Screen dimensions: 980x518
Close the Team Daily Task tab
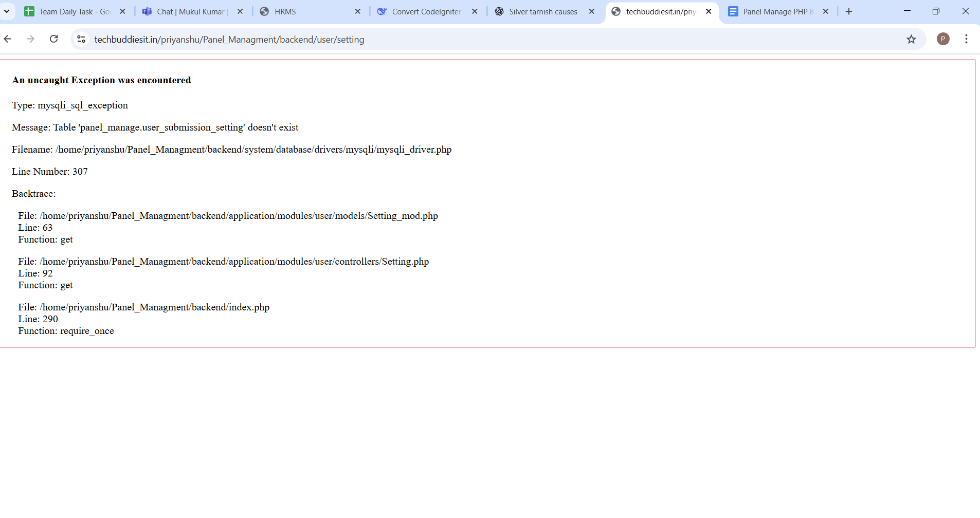click(x=122, y=11)
